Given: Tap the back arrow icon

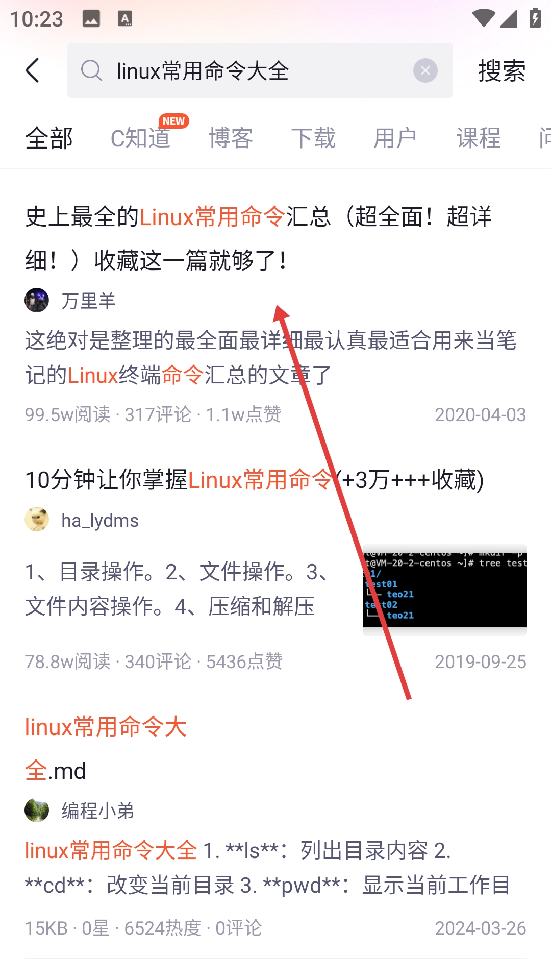Looking at the screenshot, I should point(33,70).
